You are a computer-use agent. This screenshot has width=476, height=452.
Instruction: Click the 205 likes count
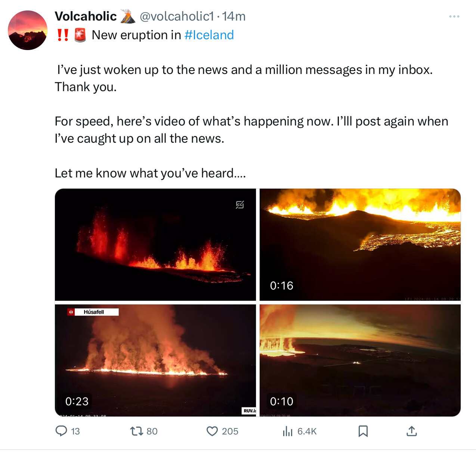[230, 431]
